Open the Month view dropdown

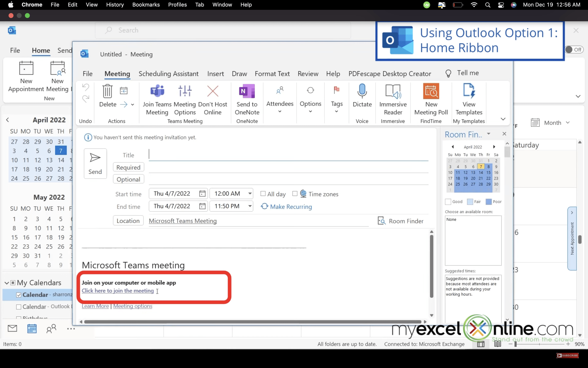[x=568, y=122]
